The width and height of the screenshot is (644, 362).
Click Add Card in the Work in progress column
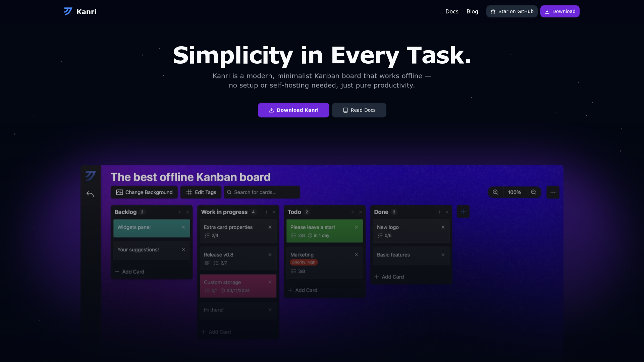tap(216, 332)
